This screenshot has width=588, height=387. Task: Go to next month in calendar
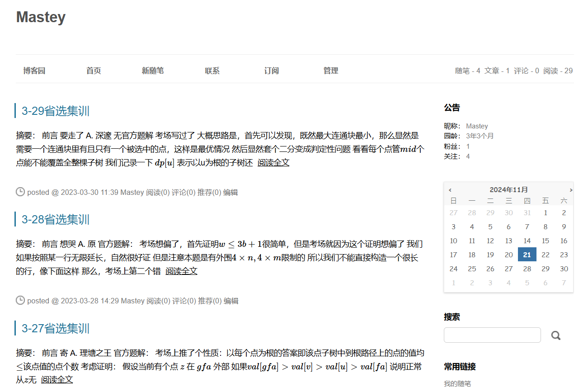(x=571, y=190)
